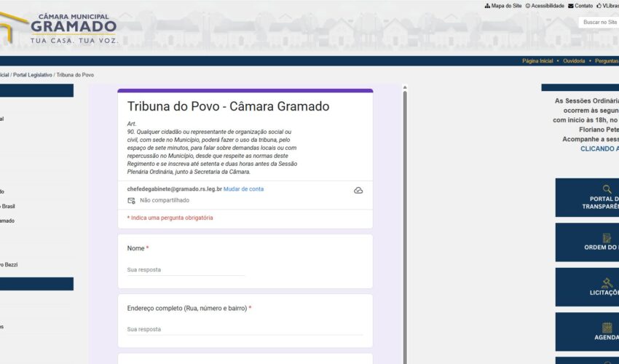Click the cloud save status icon
This screenshot has height=364, width=619.
[358, 190]
